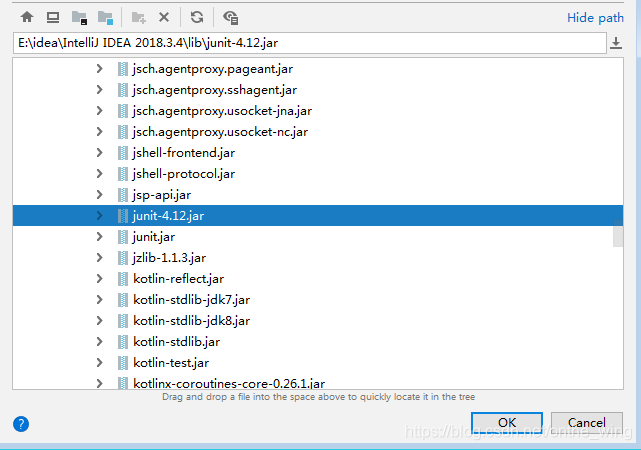Expand kotlin-test.jar node
This screenshot has height=450, width=641.
[x=99, y=363]
